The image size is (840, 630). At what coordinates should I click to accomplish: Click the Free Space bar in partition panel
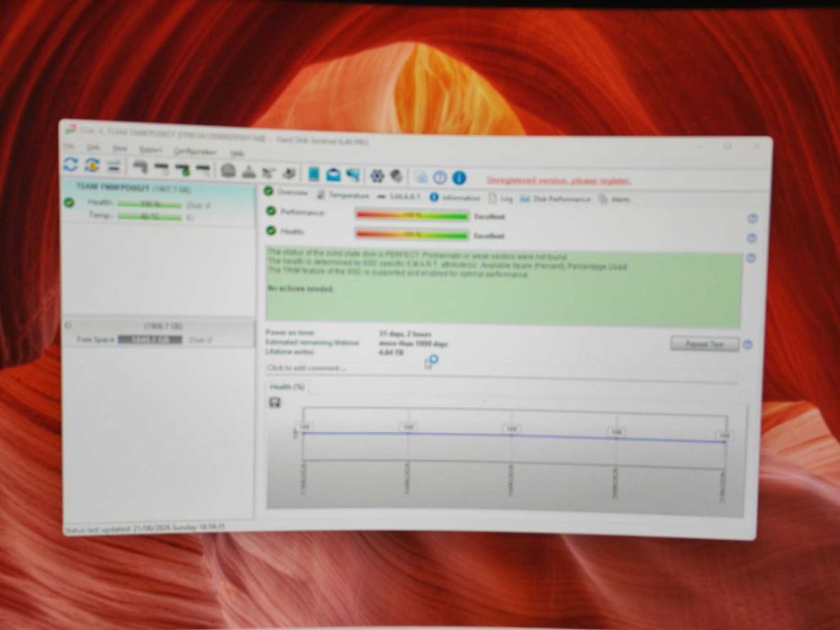pyautogui.click(x=150, y=339)
